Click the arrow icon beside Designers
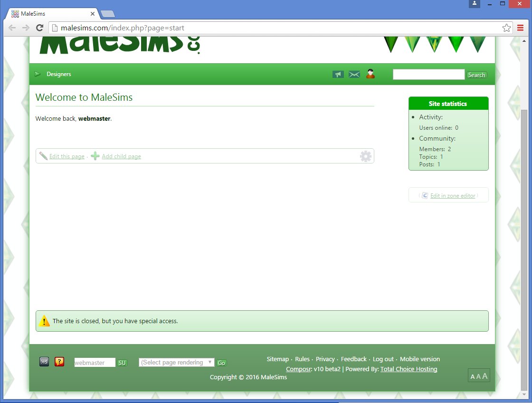This screenshot has width=532, height=403. 38,74
